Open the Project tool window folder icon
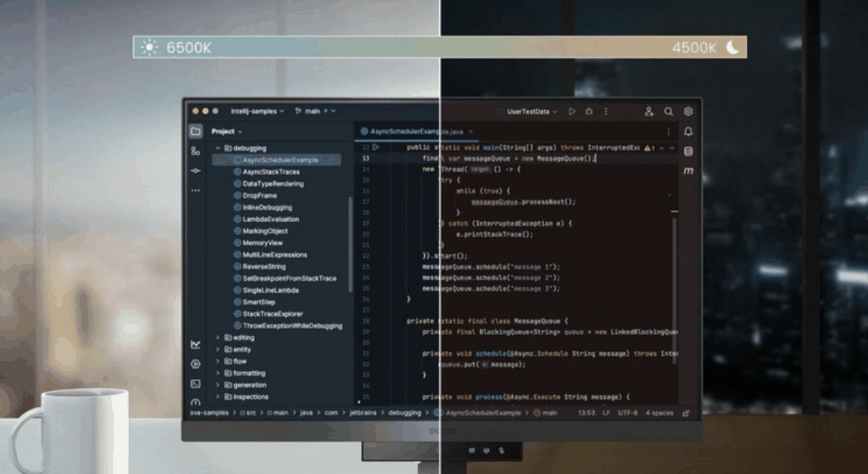 (195, 131)
